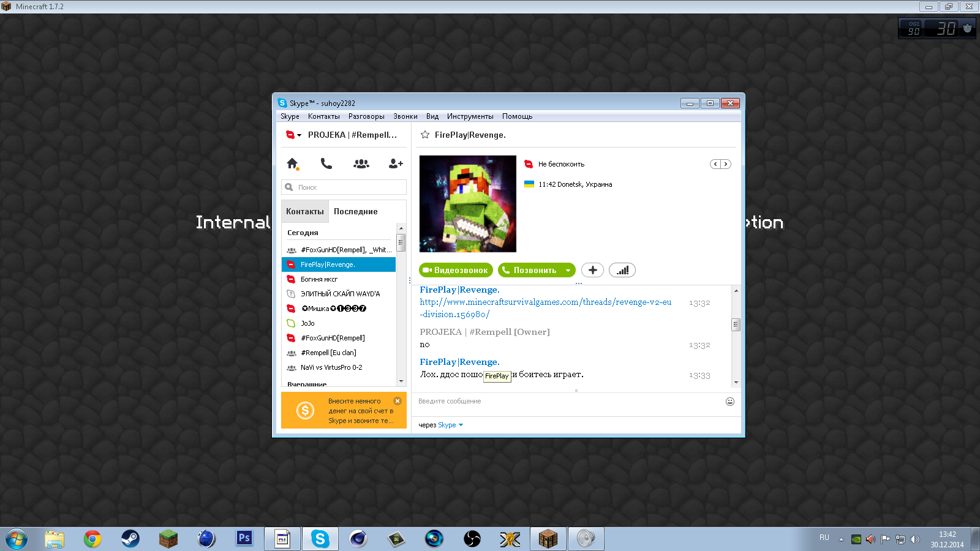Image resolution: width=980 pixels, height=551 pixels.
Task: Open the Minecraft grass block taskbar icon
Action: (168, 539)
